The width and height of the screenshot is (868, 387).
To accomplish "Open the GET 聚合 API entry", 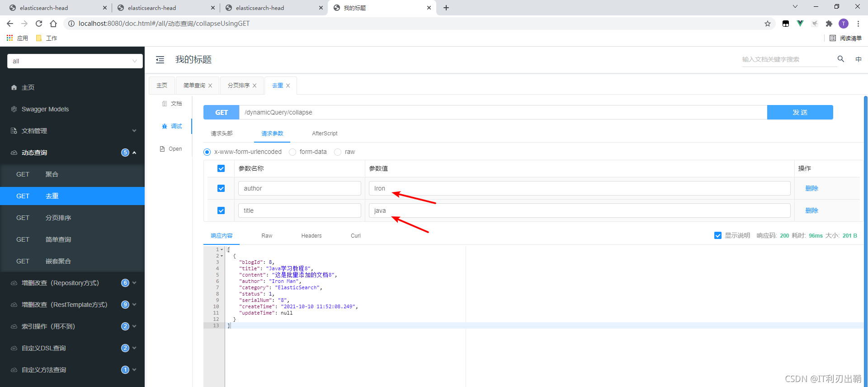I will click(72, 174).
